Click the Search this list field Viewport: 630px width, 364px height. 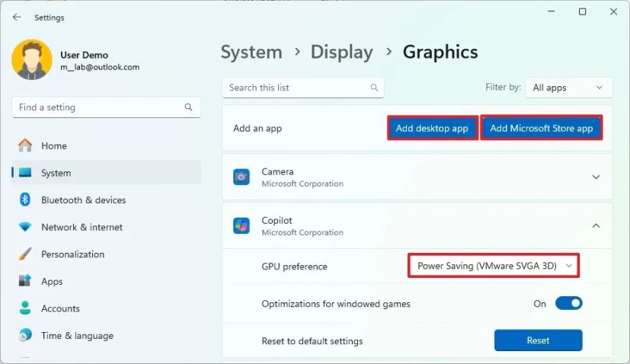coord(303,88)
